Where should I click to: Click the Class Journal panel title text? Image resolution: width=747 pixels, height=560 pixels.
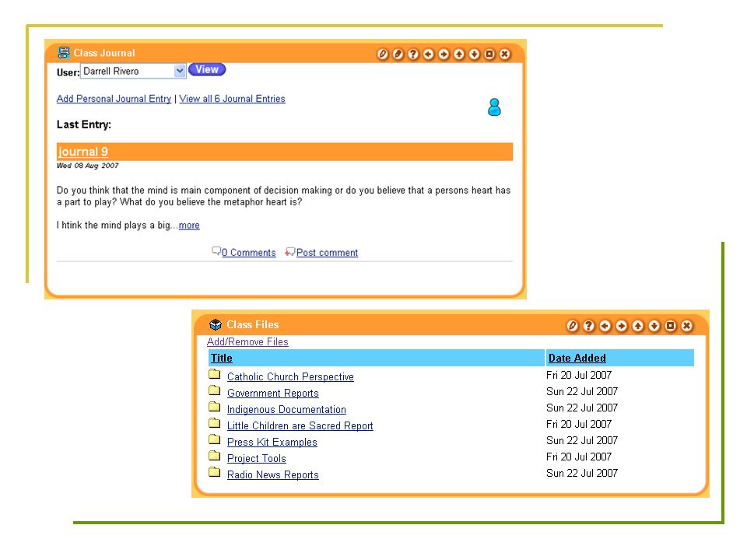pos(104,53)
